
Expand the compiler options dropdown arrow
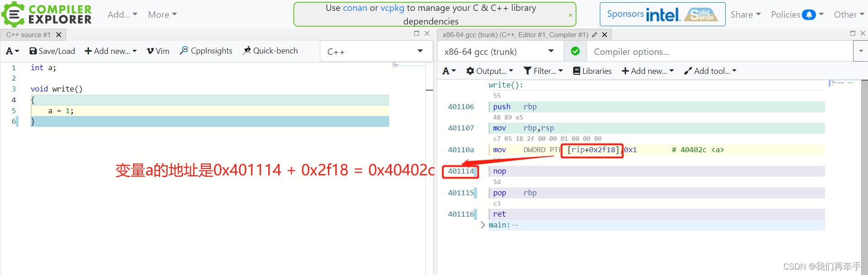click(x=861, y=51)
